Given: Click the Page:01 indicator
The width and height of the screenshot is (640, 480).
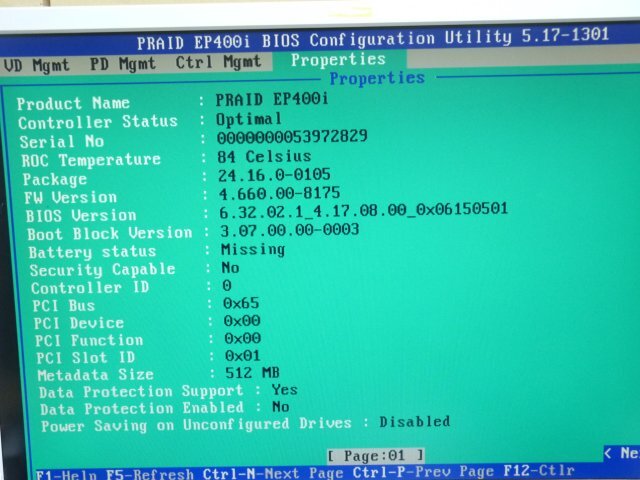Looking at the screenshot, I should tap(376, 456).
